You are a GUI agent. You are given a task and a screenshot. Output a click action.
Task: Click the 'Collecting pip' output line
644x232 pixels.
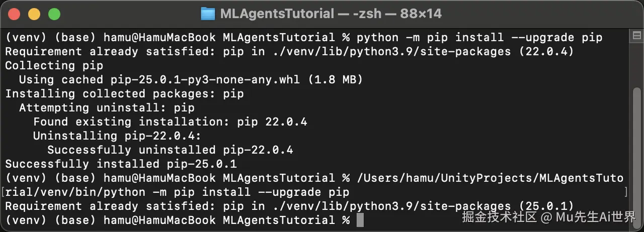point(54,65)
